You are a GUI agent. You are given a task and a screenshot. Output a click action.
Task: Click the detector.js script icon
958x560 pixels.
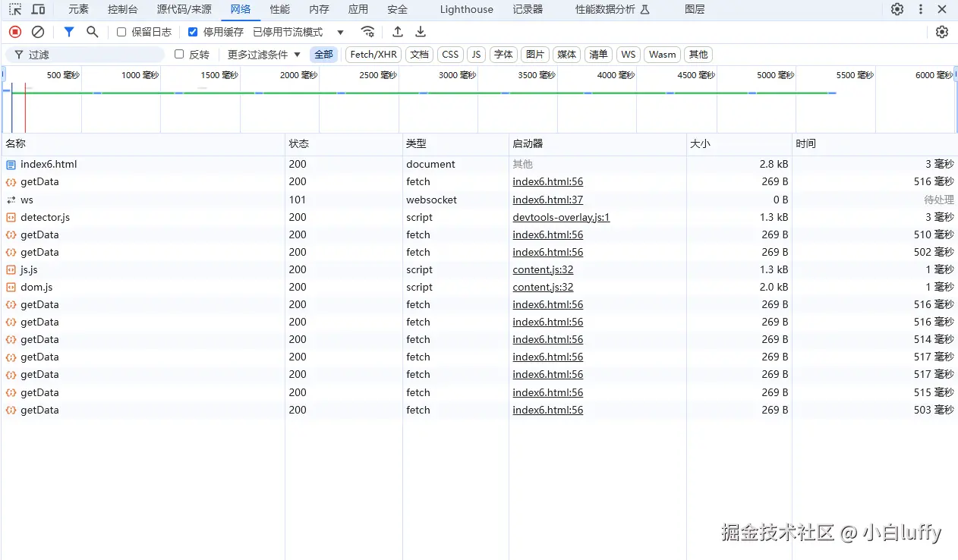click(11, 218)
